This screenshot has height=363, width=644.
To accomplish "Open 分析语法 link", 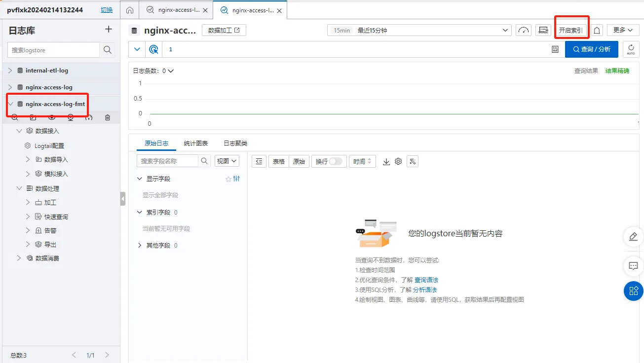I will (425, 290).
